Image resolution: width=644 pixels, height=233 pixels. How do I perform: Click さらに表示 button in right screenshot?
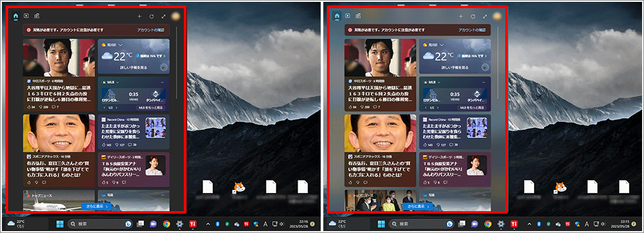pyautogui.click(x=418, y=207)
